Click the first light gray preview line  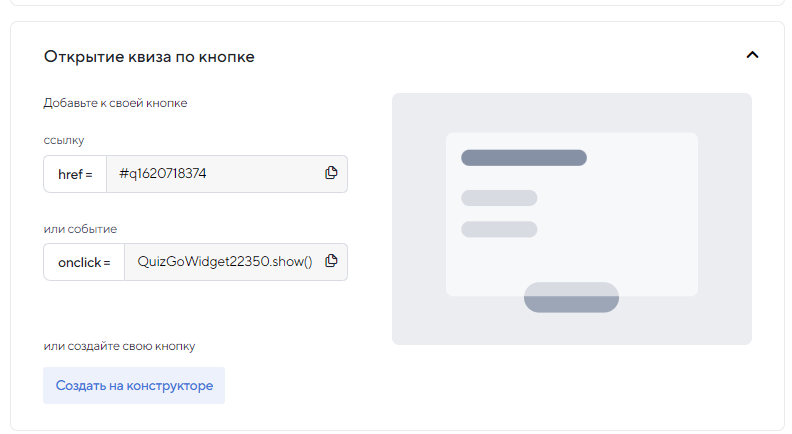tap(499, 198)
